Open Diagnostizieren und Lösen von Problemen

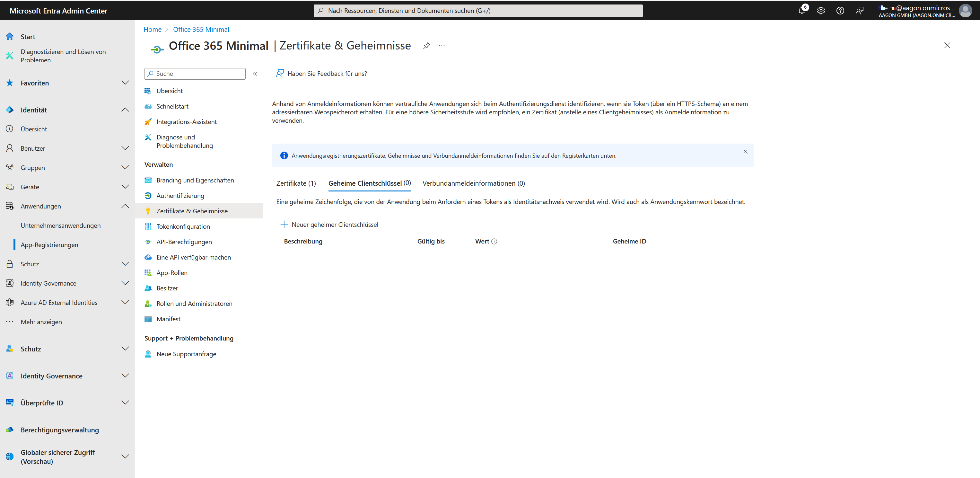pos(63,56)
